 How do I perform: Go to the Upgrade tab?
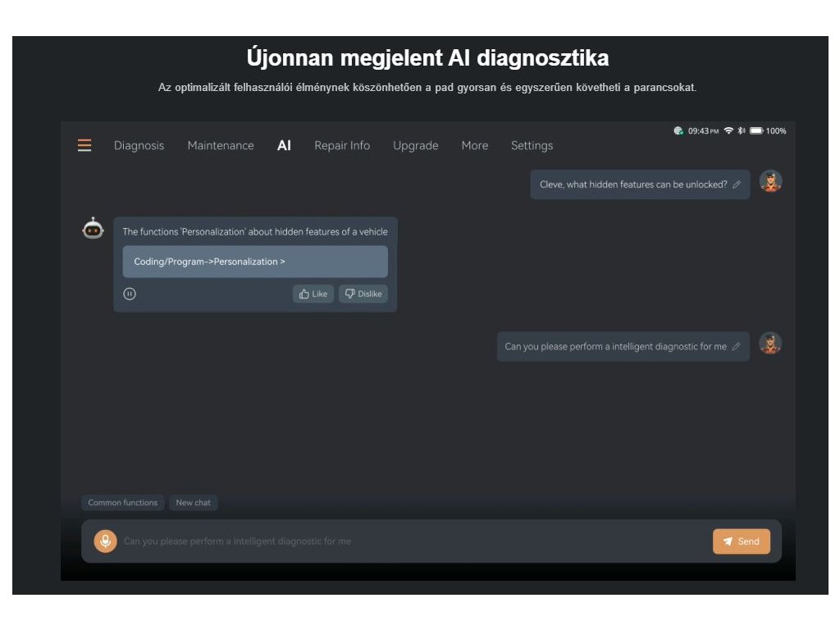(x=416, y=146)
